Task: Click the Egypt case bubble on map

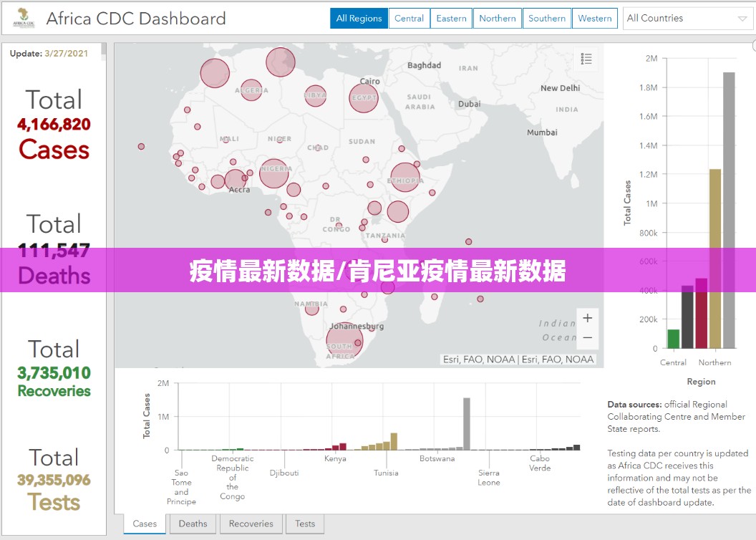Action: tap(364, 98)
